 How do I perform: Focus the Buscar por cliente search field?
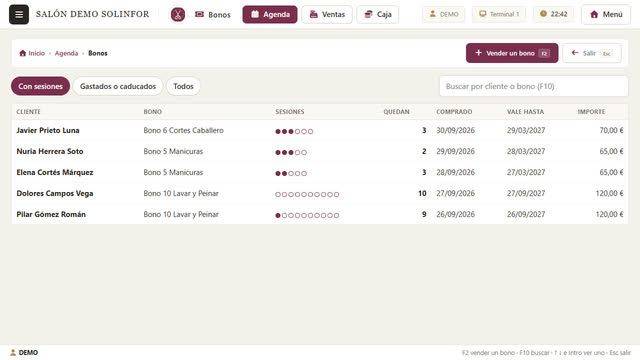pos(533,86)
